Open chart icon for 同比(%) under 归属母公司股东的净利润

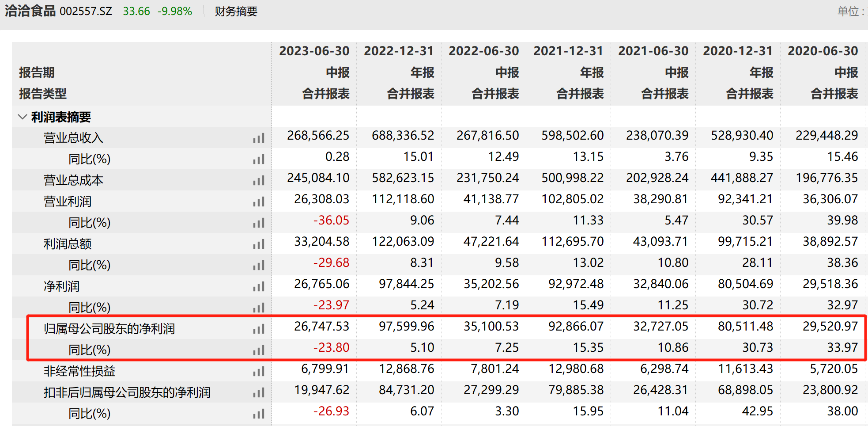259,350
